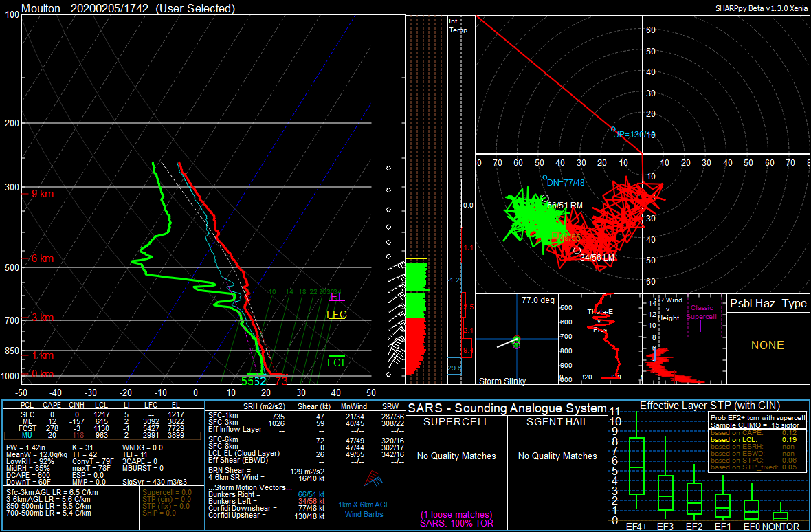Click the green LCL marker on the Skew-T
This screenshot has height=532, width=811.
[337, 362]
